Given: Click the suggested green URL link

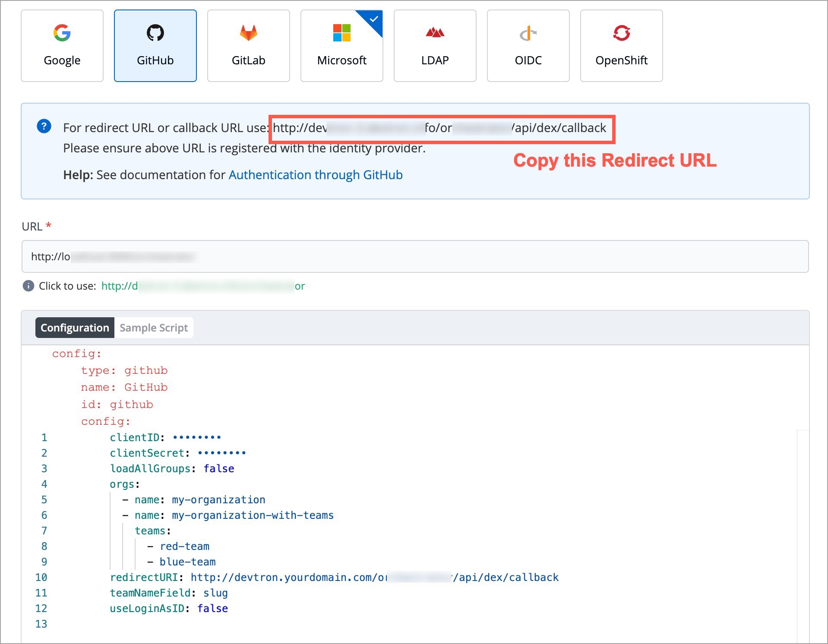Looking at the screenshot, I should [203, 286].
